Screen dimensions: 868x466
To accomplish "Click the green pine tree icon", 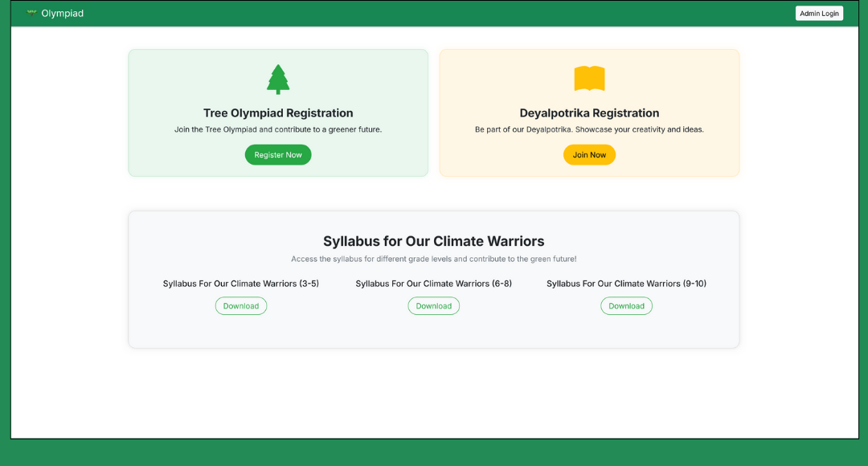I will click(x=278, y=79).
